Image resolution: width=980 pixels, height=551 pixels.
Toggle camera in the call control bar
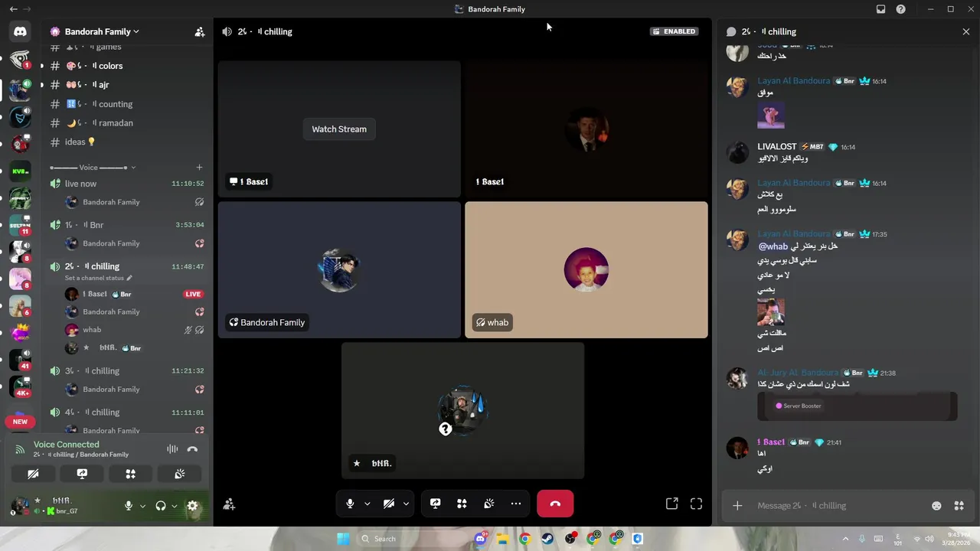coord(389,504)
